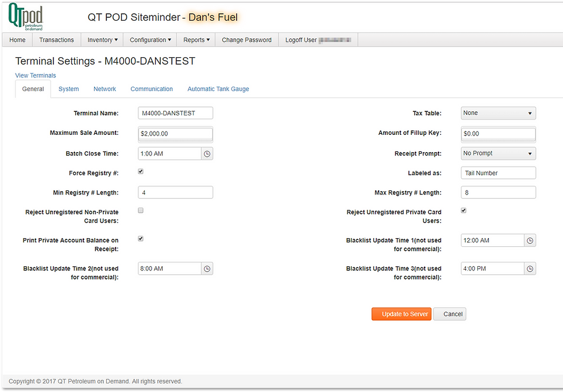Click Update to Server button
The width and height of the screenshot is (563, 392).
point(402,314)
